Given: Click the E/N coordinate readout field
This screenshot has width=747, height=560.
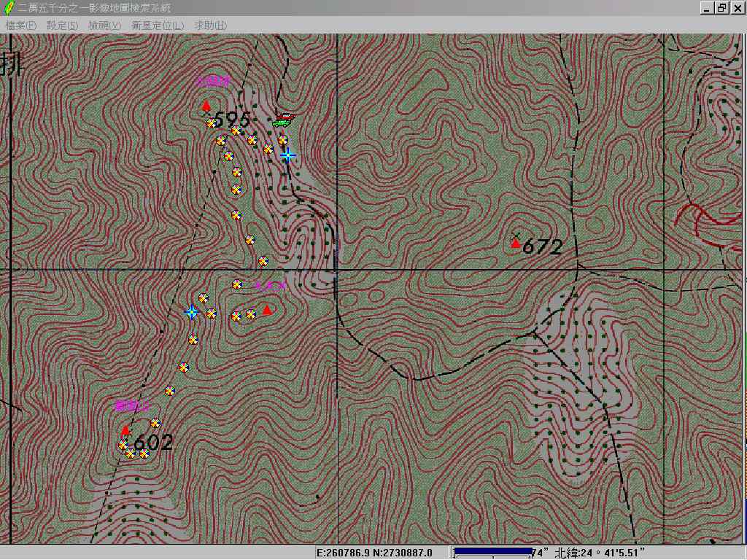Looking at the screenshot, I should [375, 553].
